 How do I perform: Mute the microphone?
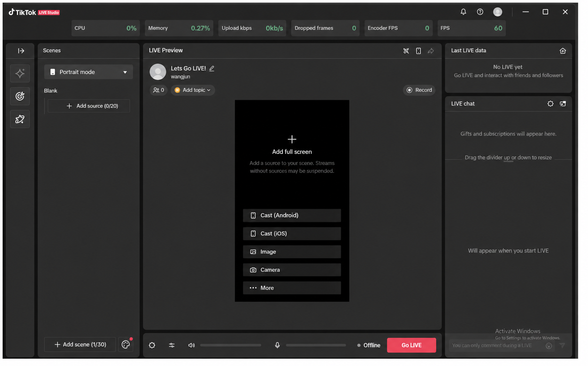(277, 345)
